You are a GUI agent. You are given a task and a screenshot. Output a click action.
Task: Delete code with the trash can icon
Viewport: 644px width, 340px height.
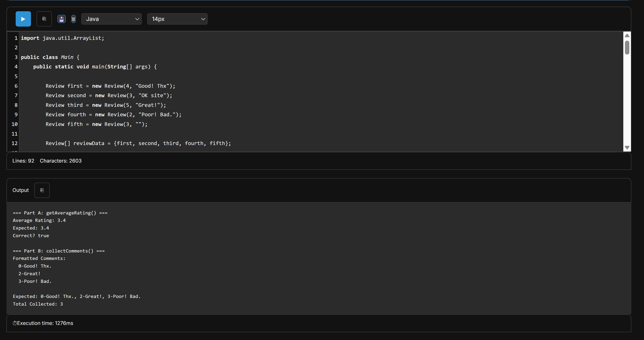click(x=73, y=19)
